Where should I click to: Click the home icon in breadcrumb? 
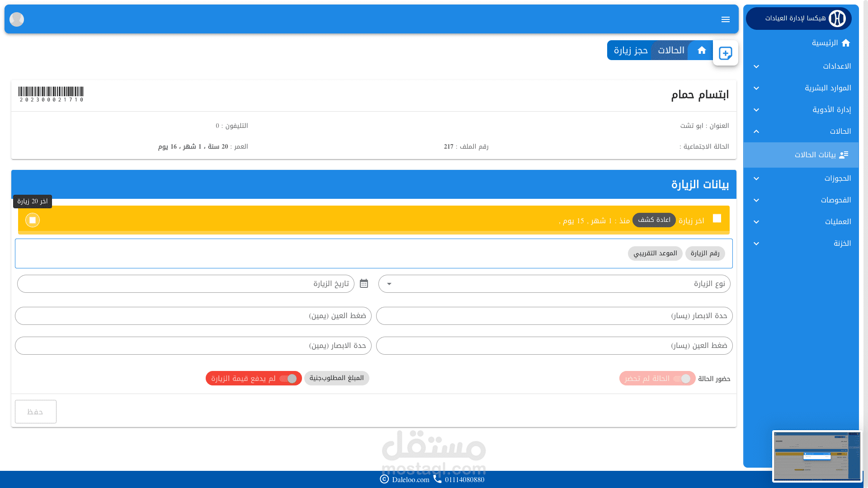coord(701,50)
